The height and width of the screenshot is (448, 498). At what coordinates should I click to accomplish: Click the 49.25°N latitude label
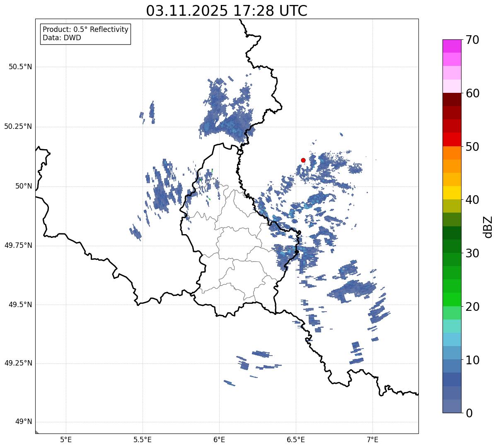point(18,363)
